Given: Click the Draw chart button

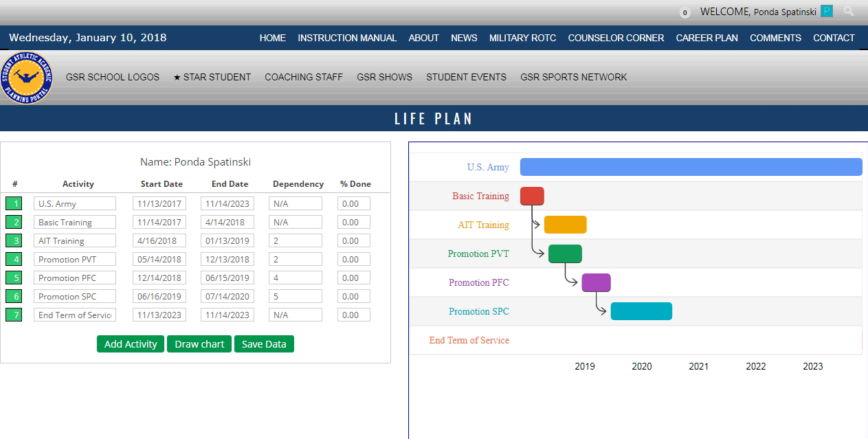Looking at the screenshot, I should coord(199,344).
